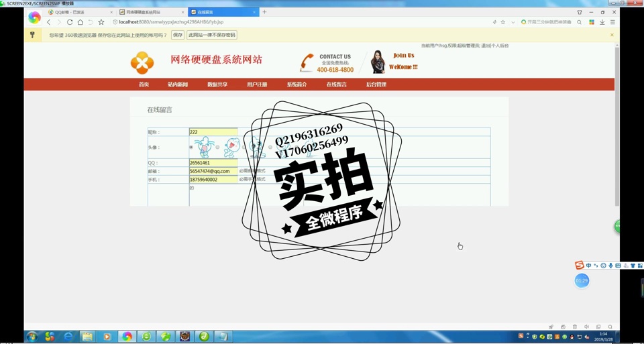Open the 在线留言 navigation menu item

336,84
